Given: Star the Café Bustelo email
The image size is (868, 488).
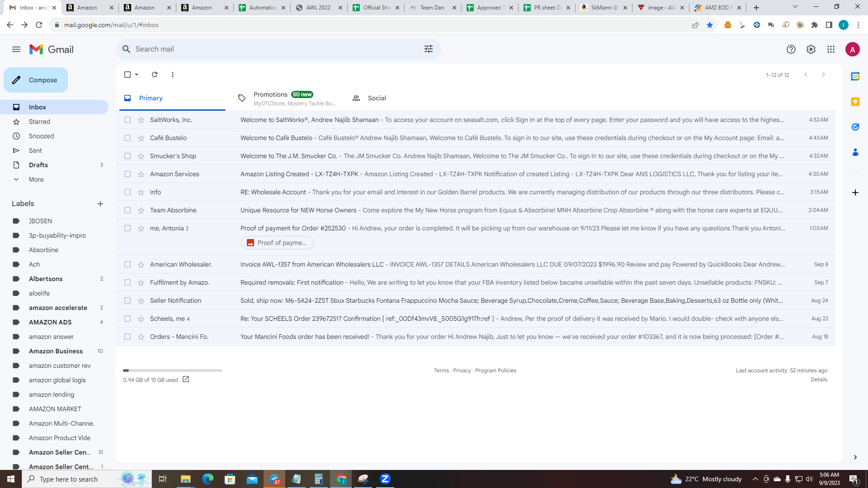Looking at the screenshot, I should 141,138.
